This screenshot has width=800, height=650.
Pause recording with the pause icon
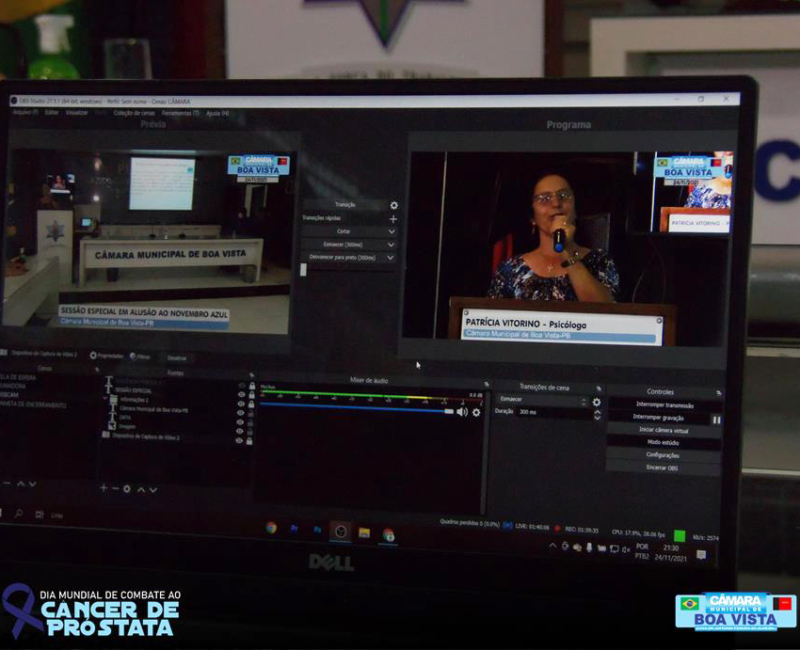point(716,419)
